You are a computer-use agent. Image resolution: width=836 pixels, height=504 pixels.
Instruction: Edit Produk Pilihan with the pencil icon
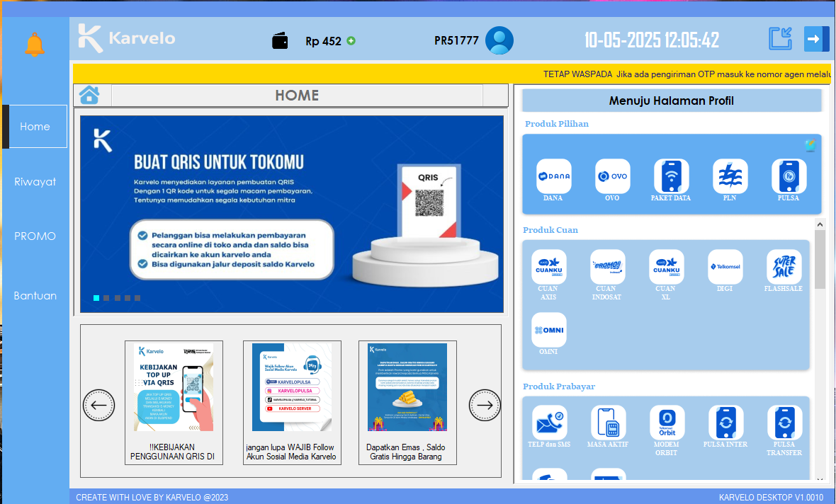(810, 144)
